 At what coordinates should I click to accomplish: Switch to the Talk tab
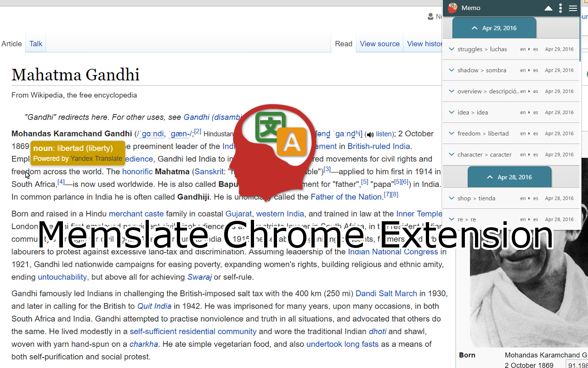tap(35, 44)
